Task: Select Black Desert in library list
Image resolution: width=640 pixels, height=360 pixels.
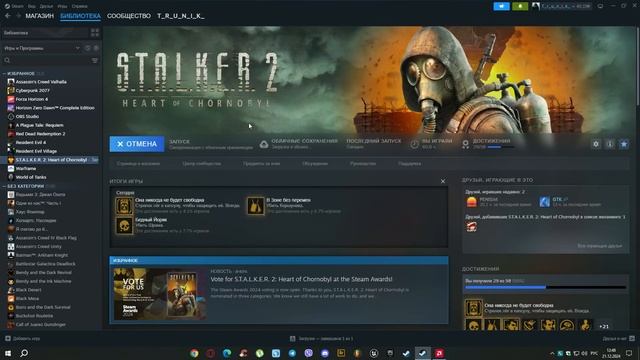Action: 28,290
